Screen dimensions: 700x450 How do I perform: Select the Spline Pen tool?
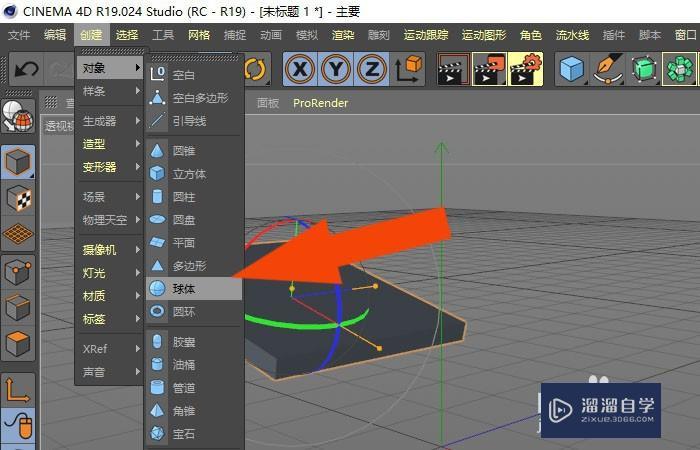coord(608,69)
